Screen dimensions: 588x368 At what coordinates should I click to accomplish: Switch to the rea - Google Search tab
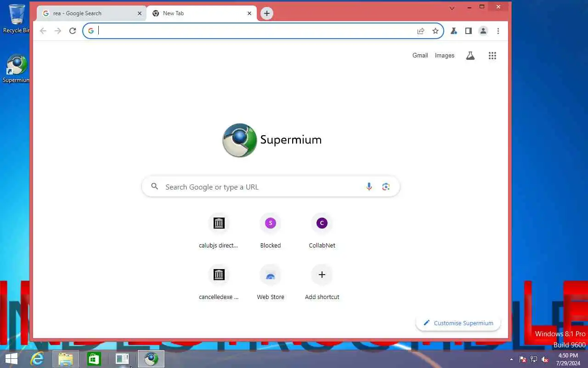click(x=91, y=13)
